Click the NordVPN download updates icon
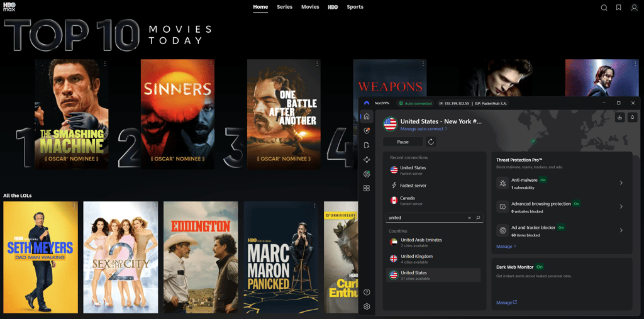Screen dimensions: 644x319 point(619,117)
